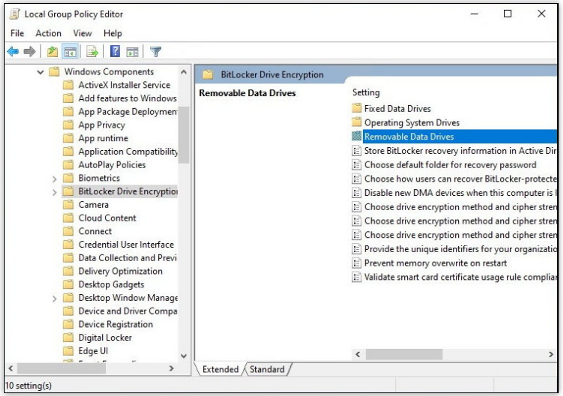Expand the Biometrics tree node
This screenshot has height=396, width=563.
tap(54, 178)
